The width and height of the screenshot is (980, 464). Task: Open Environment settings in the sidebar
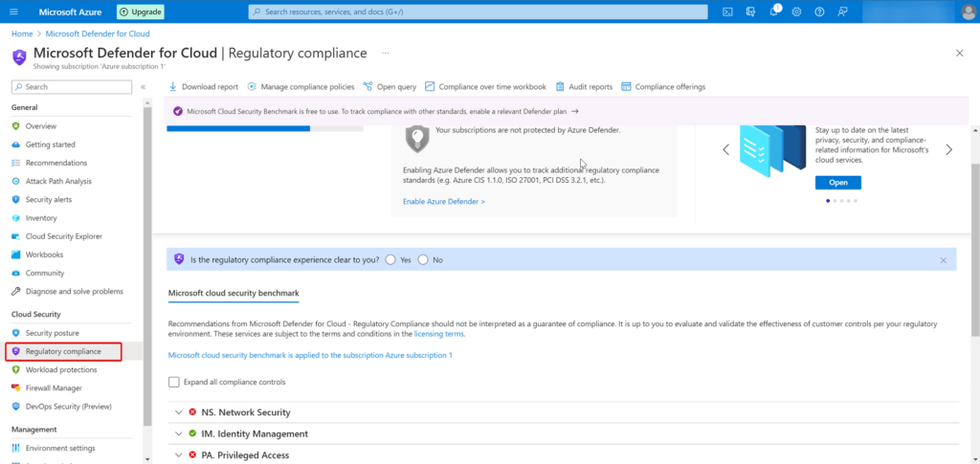60,449
